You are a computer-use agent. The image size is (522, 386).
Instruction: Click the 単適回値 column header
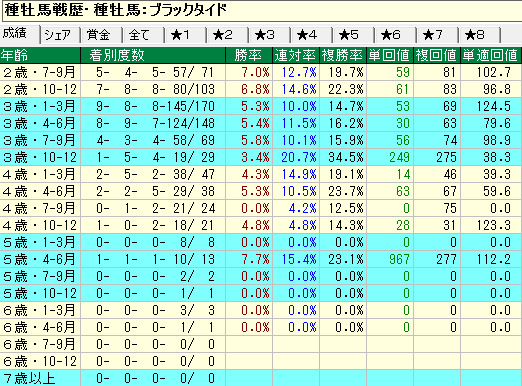pos(491,55)
